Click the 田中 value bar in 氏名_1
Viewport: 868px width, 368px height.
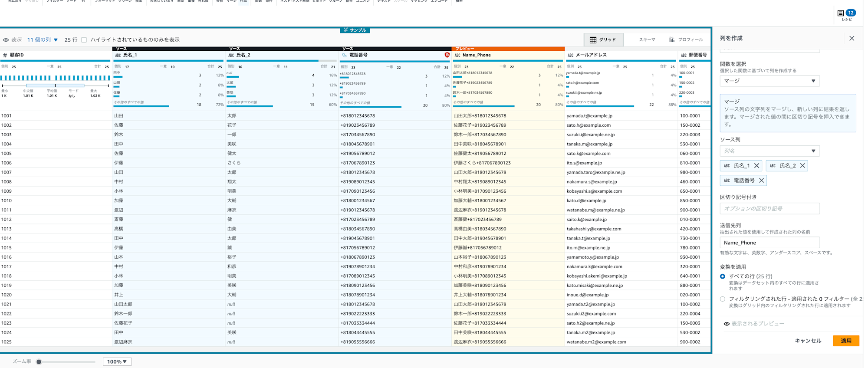(118, 77)
